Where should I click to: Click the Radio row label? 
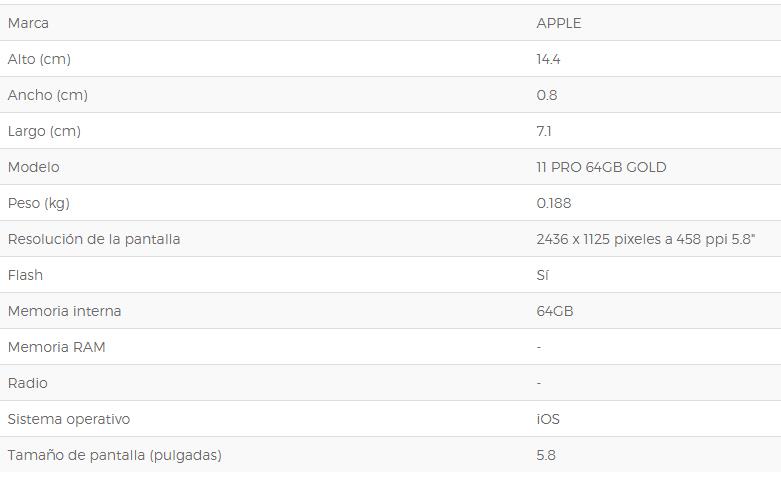pos(28,383)
